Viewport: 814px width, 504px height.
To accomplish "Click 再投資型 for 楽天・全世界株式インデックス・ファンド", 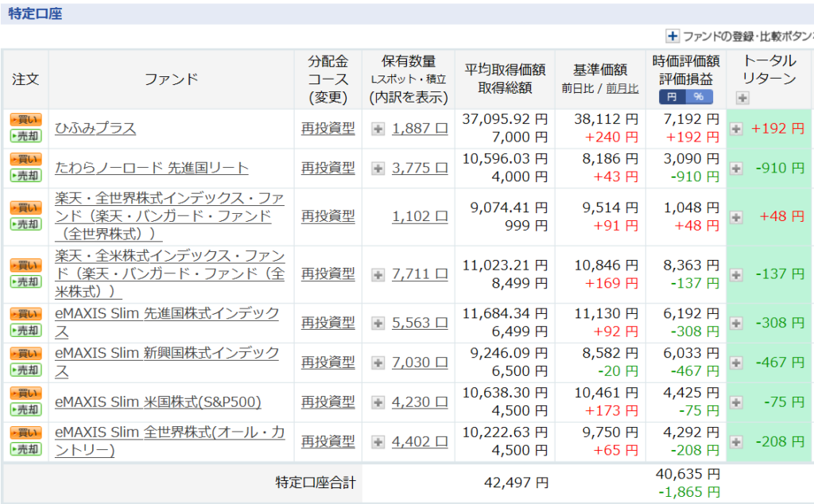I will click(328, 216).
